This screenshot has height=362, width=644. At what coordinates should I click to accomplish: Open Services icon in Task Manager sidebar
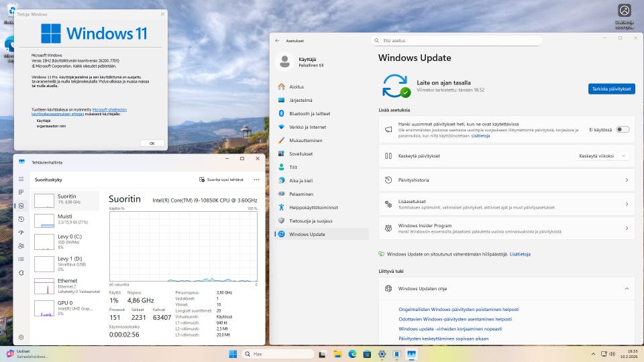click(21, 272)
